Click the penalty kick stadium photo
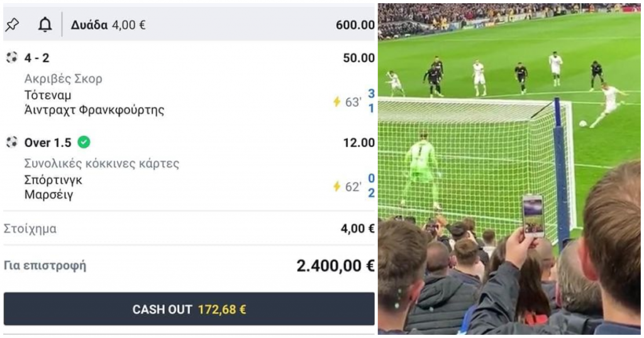This screenshot has height=338, width=644. [x=509, y=169]
